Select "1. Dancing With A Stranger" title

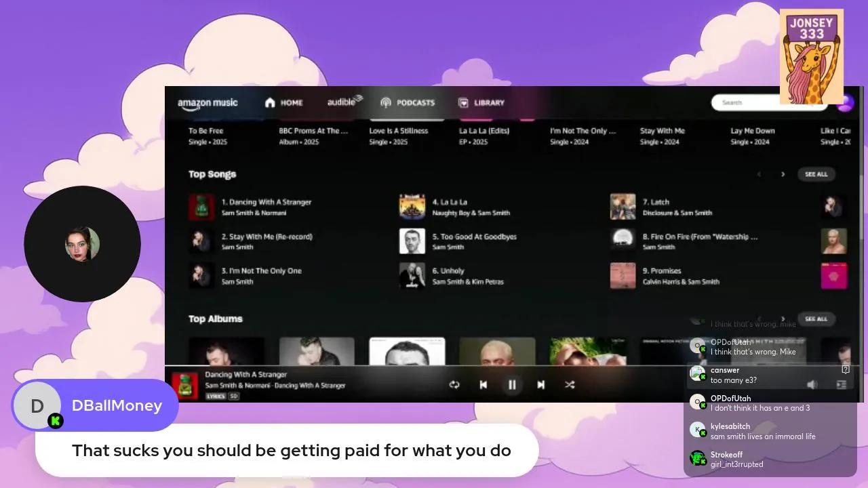(x=267, y=202)
